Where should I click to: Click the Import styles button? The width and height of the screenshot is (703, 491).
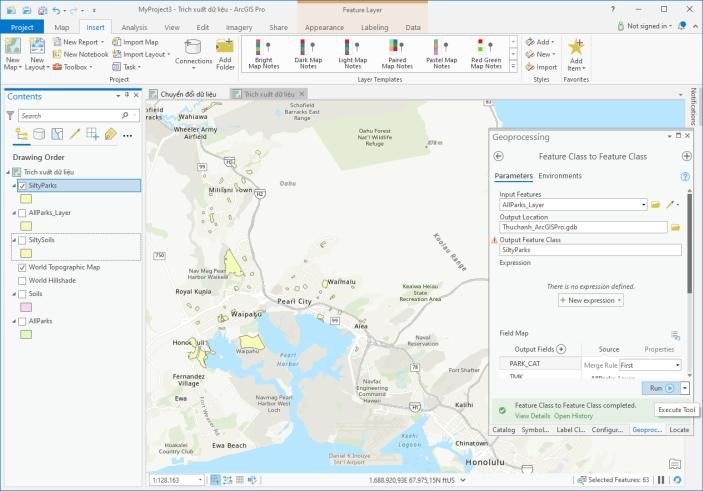pos(541,67)
